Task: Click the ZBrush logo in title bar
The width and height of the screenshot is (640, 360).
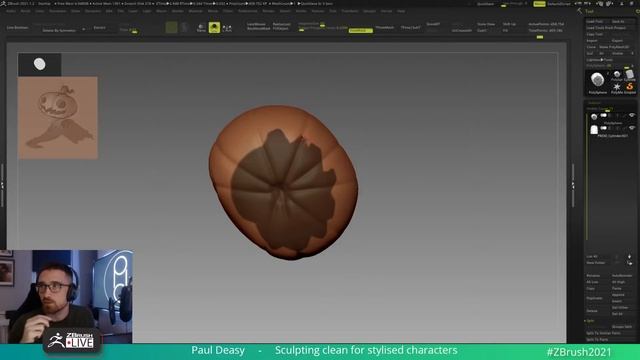Action: point(3,3)
